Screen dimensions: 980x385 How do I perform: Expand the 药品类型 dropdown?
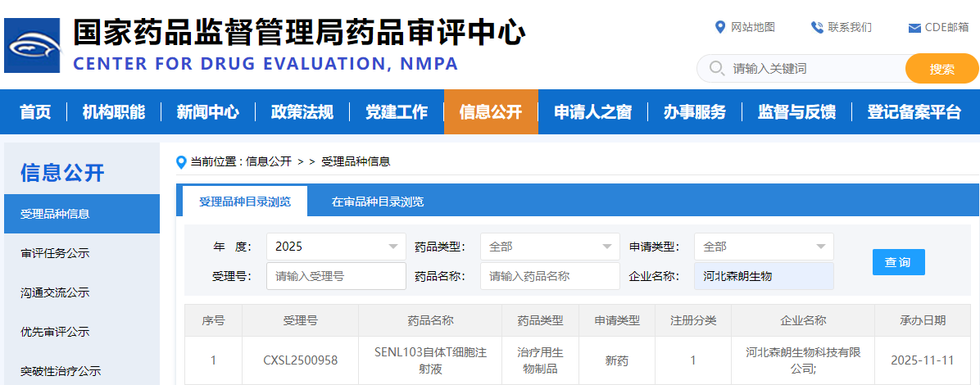tap(550, 247)
